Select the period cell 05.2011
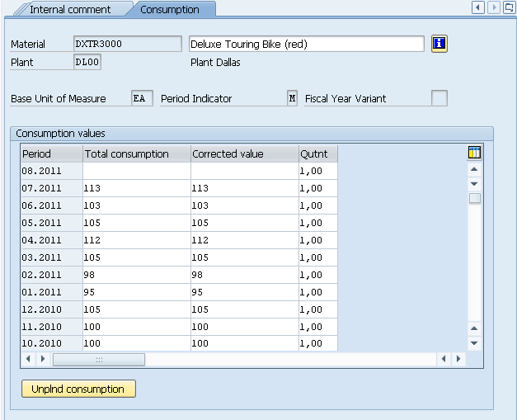This screenshot has height=420, width=517. point(51,223)
